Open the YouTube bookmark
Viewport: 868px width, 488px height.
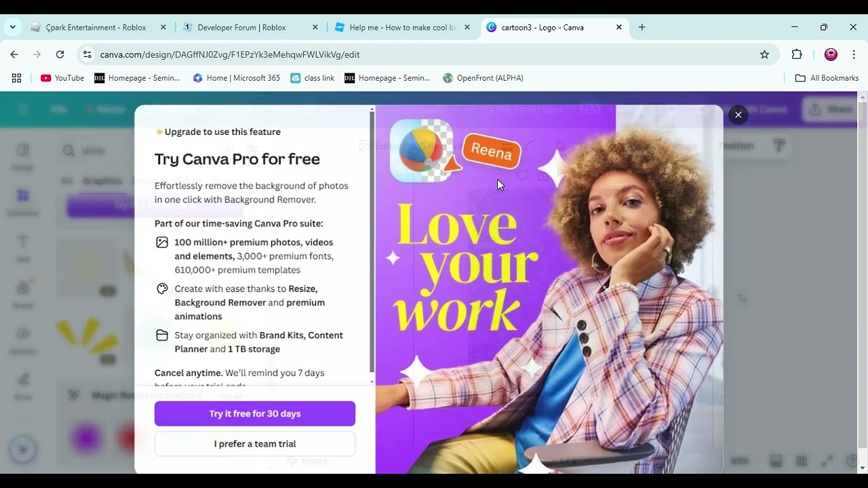[x=62, y=78]
